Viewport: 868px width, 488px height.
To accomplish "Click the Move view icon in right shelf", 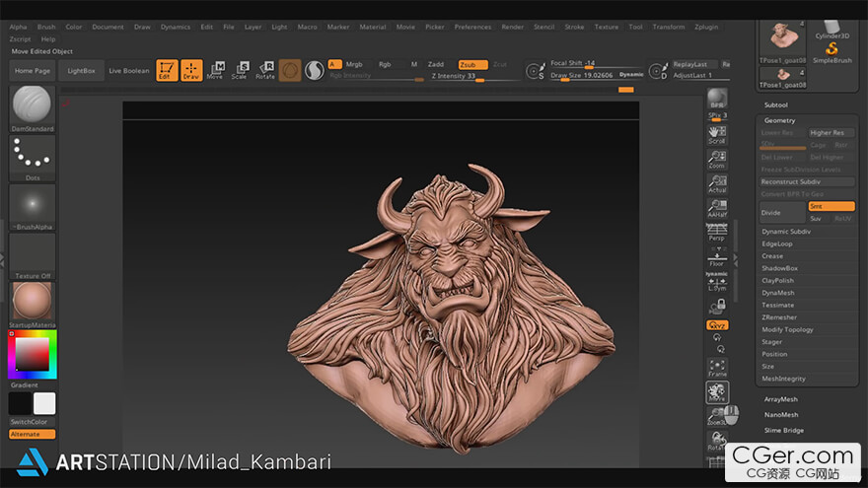I will [x=717, y=392].
